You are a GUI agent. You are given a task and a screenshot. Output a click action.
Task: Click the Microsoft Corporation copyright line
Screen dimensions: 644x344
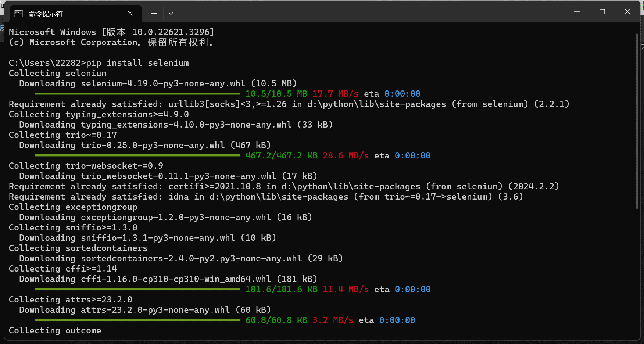[x=112, y=42]
